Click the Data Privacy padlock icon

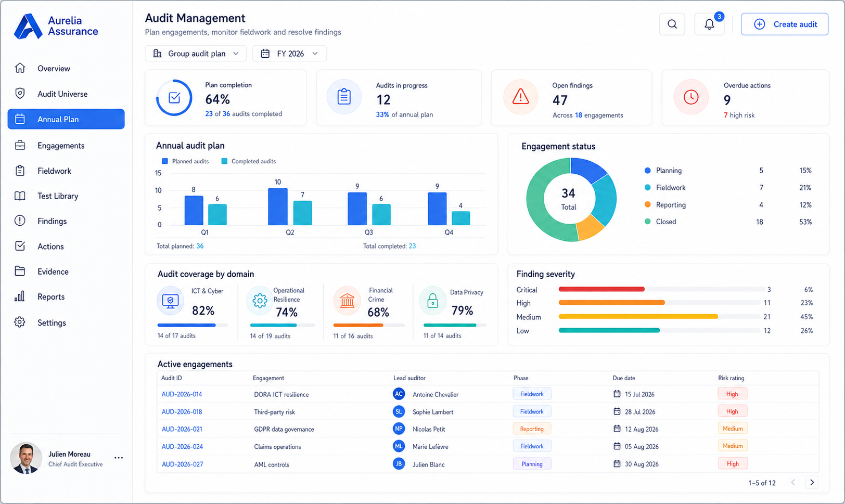(x=433, y=301)
